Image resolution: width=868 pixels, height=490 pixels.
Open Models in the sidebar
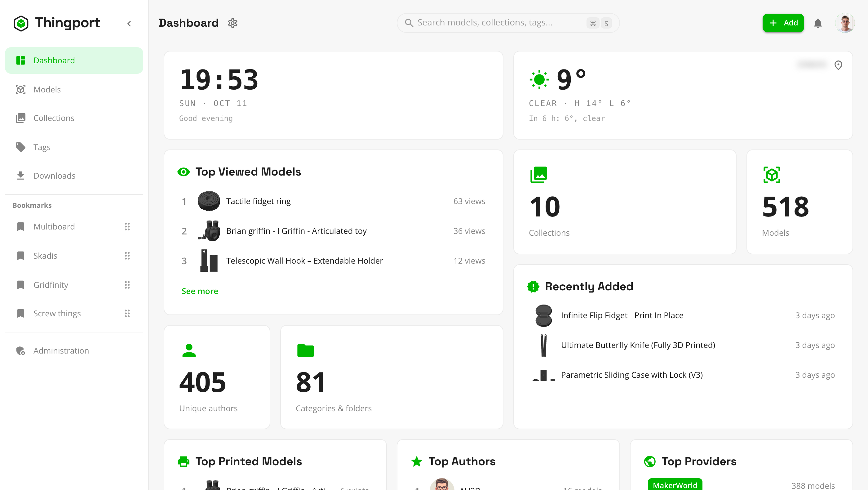click(74, 89)
